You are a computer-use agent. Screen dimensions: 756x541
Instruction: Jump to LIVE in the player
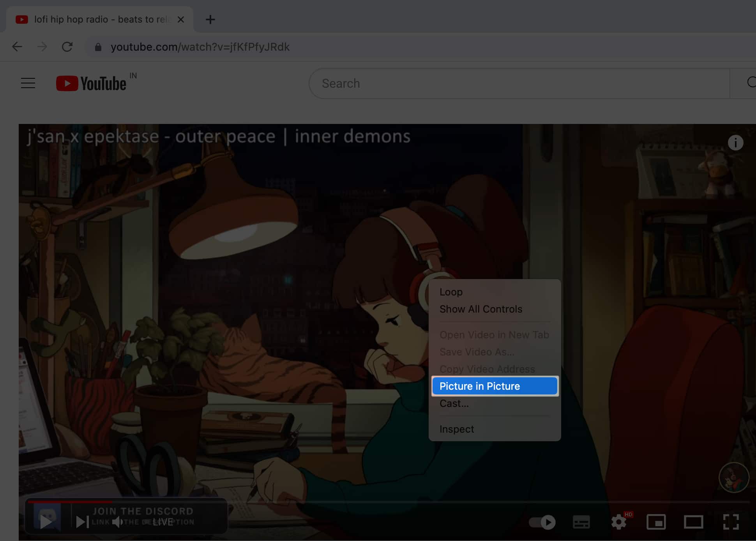(x=163, y=522)
